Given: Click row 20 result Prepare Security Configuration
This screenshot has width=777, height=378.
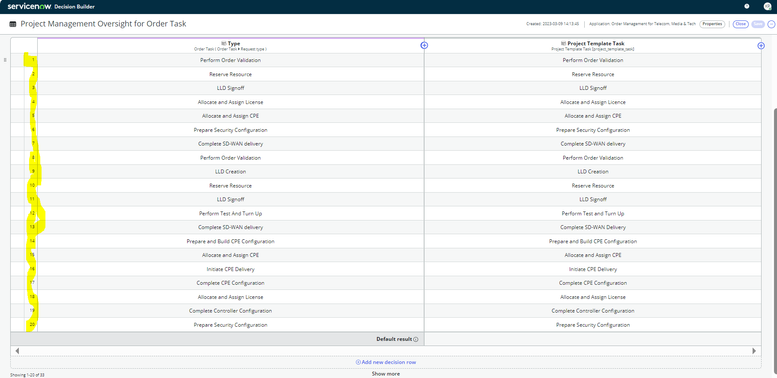Looking at the screenshot, I should pyautogui.click(x=593, y=325).
